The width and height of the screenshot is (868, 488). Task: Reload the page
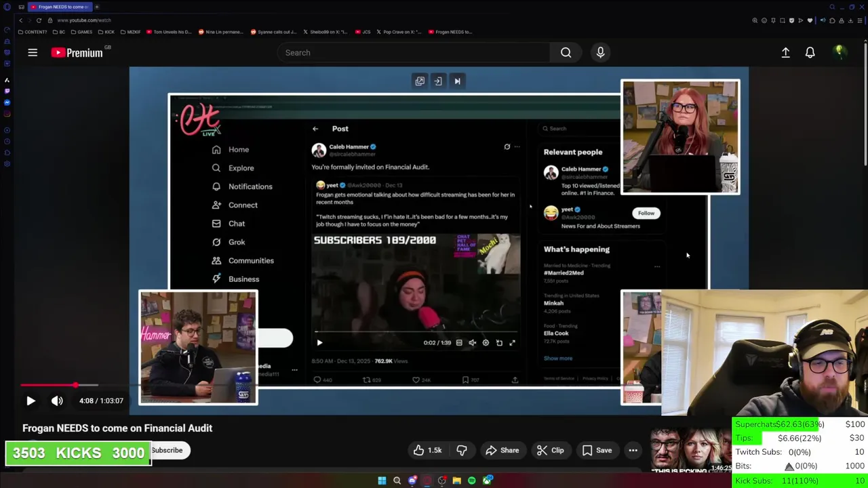[x=39, y=20]
